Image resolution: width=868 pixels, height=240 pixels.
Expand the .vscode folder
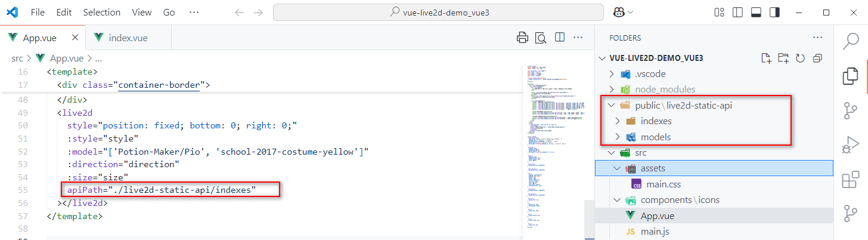610,74
